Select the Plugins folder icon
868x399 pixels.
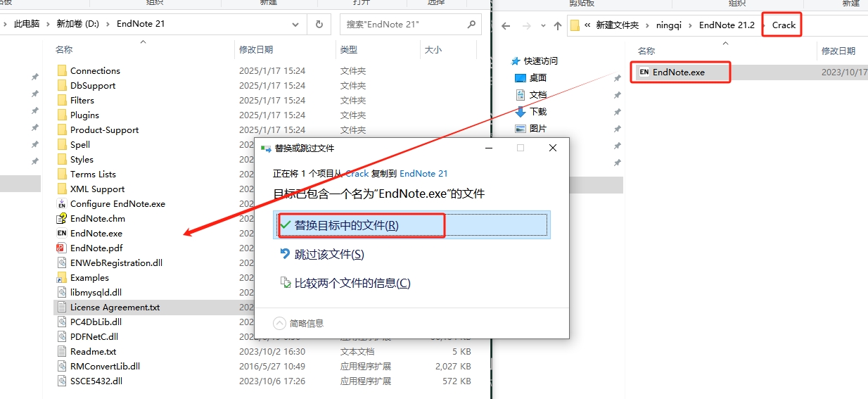pyautogui.click(x=61, y=115)
